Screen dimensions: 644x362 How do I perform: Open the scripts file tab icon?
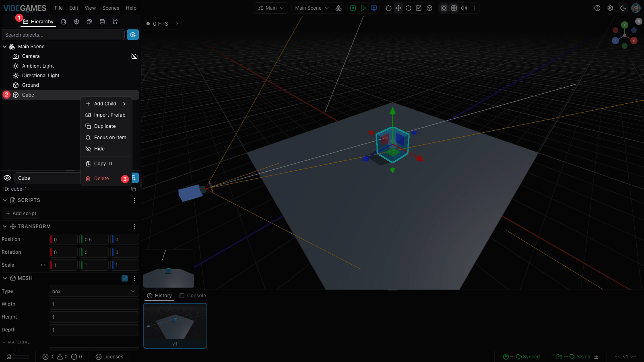click(64, 22)
